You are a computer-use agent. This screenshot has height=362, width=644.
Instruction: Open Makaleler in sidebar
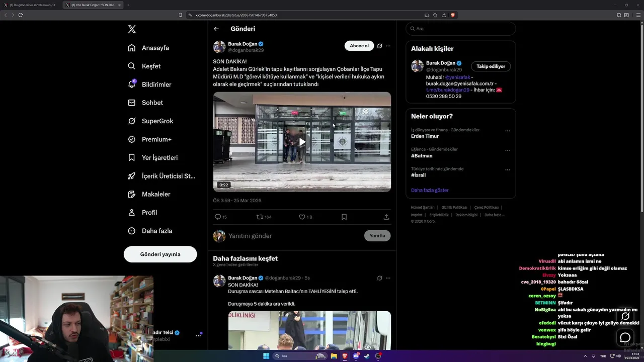[149, 194]
